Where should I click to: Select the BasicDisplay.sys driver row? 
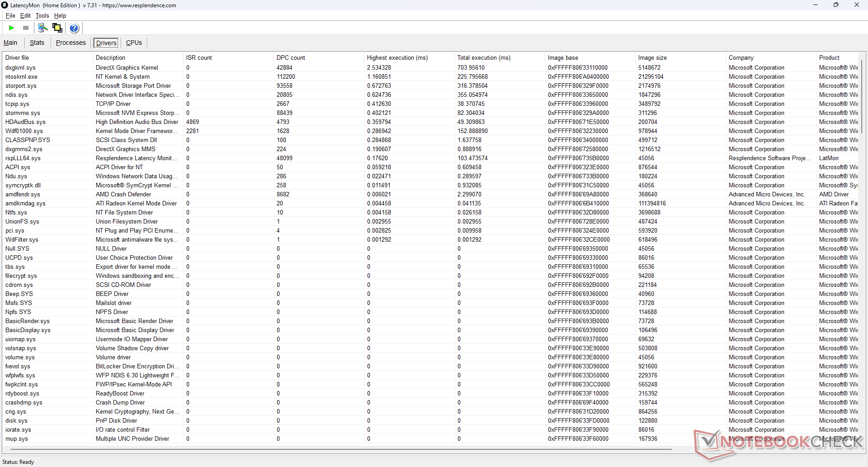point(430,330)
